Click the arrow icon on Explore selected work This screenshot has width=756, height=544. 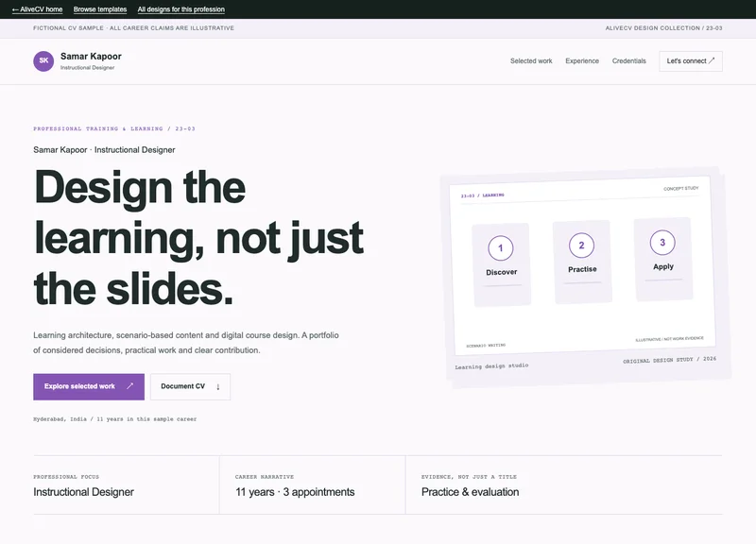[129, 386]
